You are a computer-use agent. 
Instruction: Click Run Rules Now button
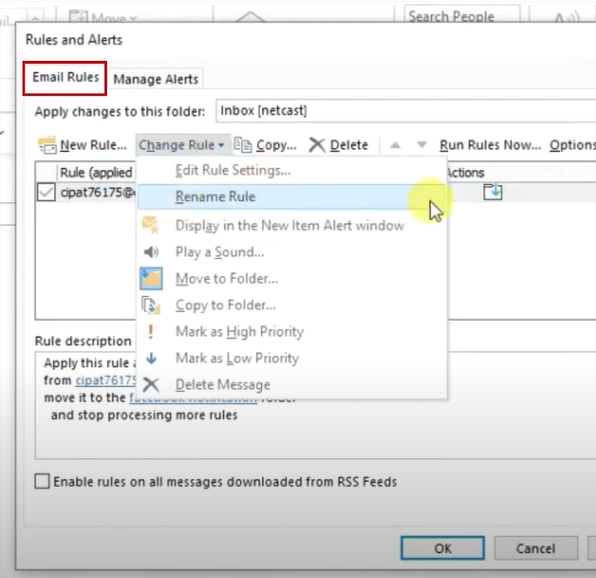[490, 145]
